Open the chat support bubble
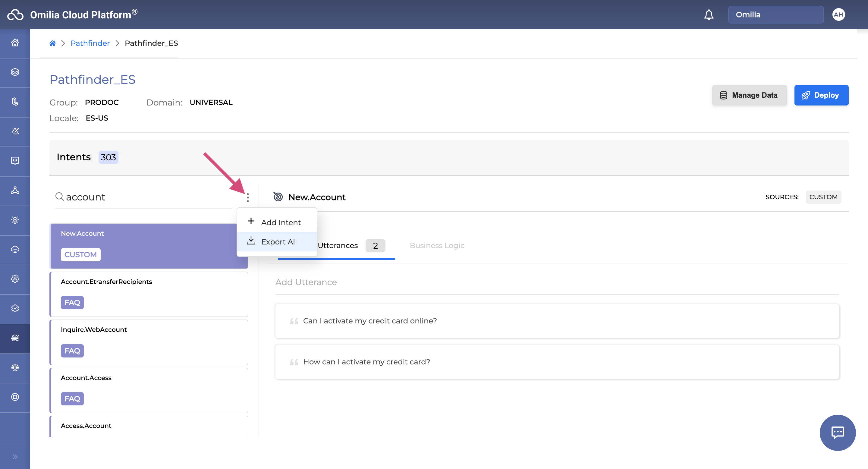 (x=837, y=432)
